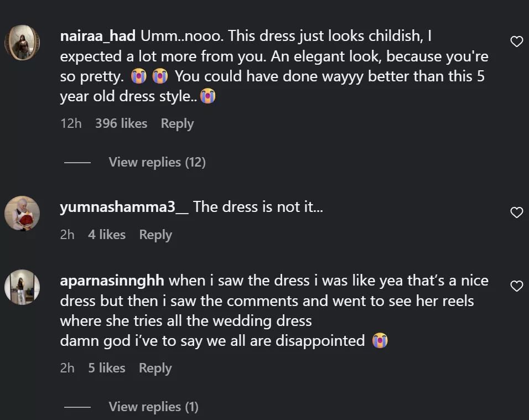Click the 2h timestamp on yumnashamma3__'s comment
The height and width of the screenshot is (420, 529).
[67, 235]
